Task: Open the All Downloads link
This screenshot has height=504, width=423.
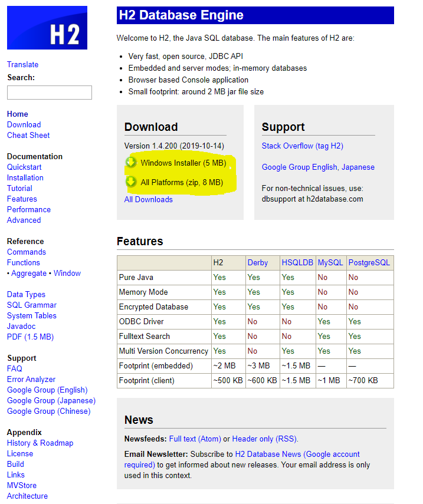Action: pyautogui.click(x=148, y=199)
